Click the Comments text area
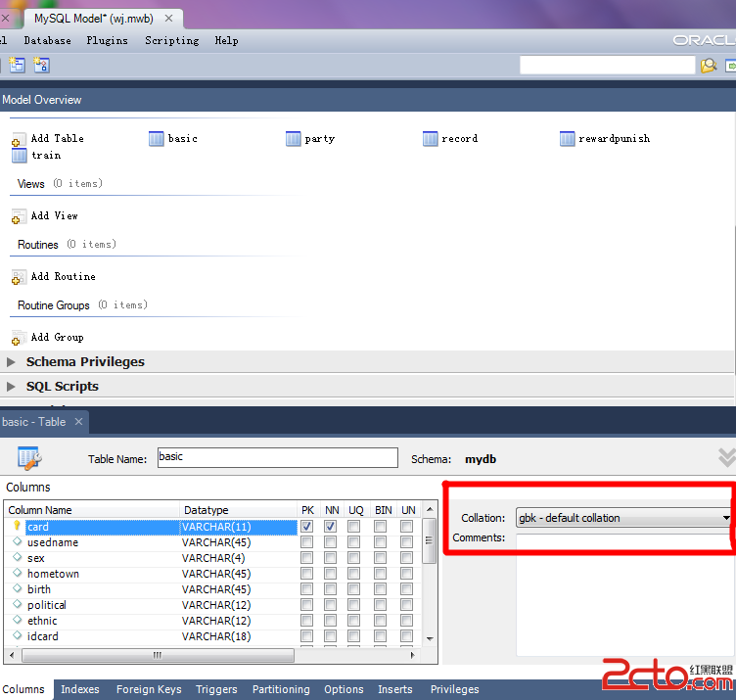Screen dimensions: 736x700 coord(624,595)
